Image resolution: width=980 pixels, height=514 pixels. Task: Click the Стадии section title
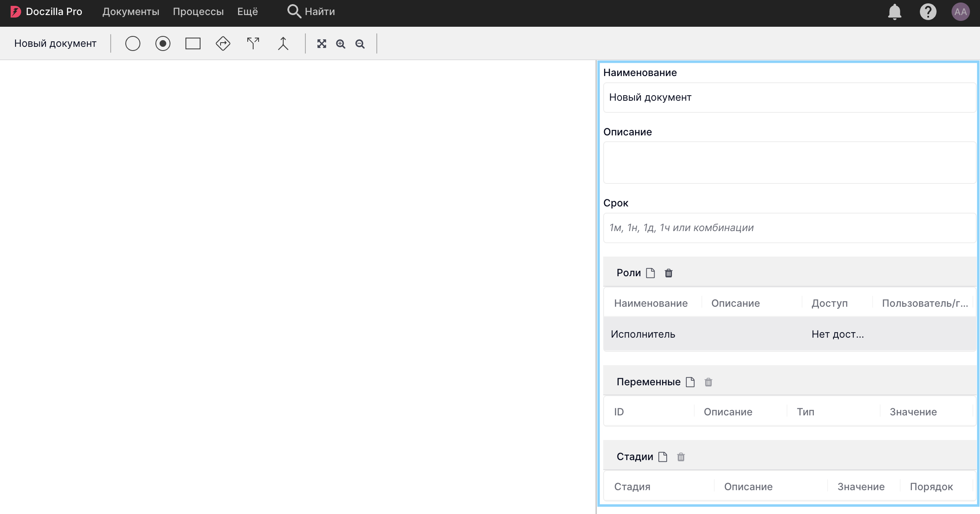(635, 457)
